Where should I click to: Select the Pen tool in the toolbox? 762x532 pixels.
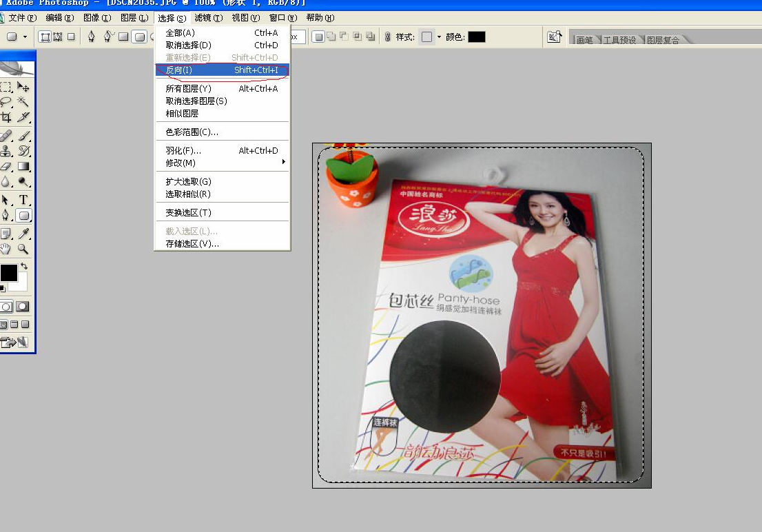tap(6, 216)
